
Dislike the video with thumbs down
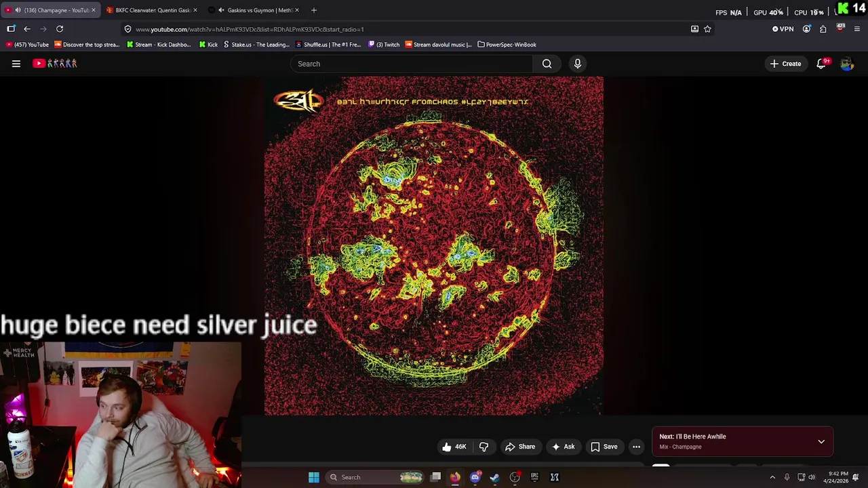484,447
